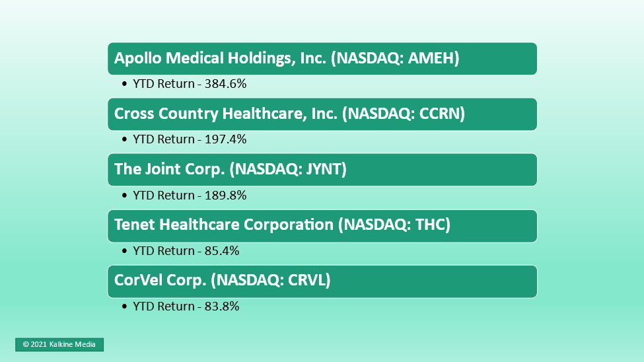
Task: Click the YTD Return 384.6% text
Action: tap(190, 84)
